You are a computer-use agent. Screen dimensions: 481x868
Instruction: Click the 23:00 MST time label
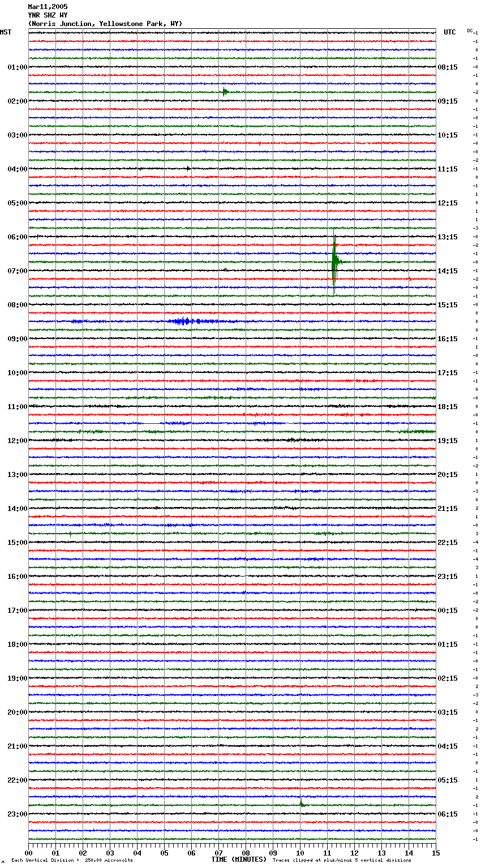(x=17, y=814)
